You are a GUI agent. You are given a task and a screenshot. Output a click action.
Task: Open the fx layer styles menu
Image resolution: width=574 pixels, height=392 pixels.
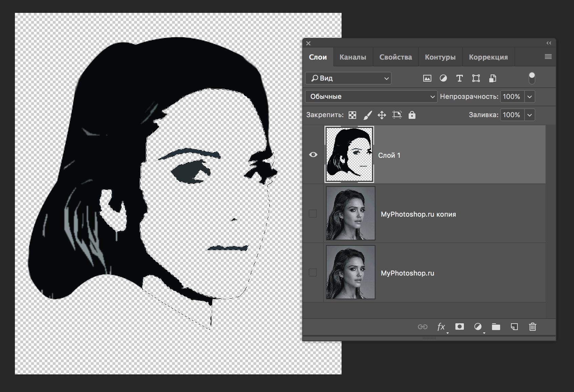[x=441, y=327]
